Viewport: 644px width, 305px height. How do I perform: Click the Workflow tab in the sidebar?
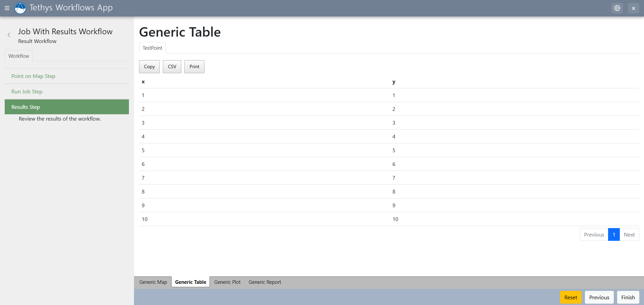point(18,56)
